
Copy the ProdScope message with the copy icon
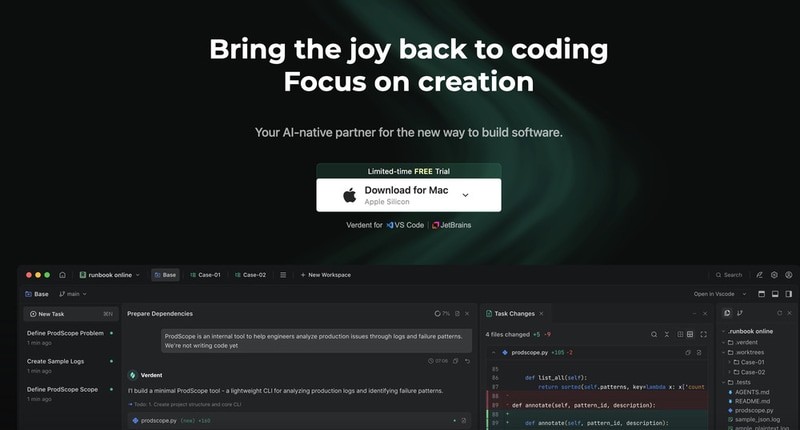pos(457,360)
